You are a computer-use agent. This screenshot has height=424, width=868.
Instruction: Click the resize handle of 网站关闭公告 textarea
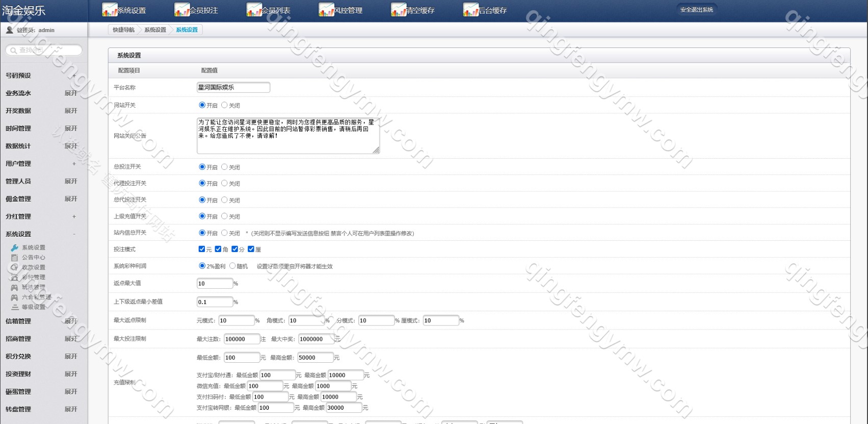(376, 150)
